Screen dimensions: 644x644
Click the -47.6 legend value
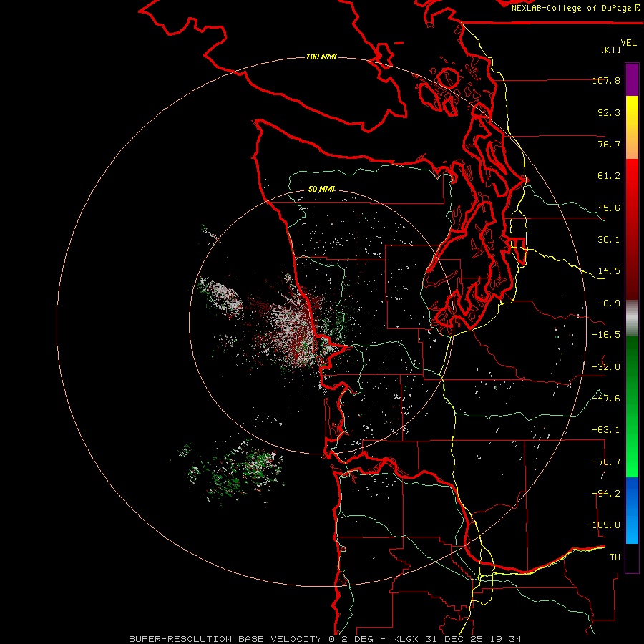coord(606,399)
